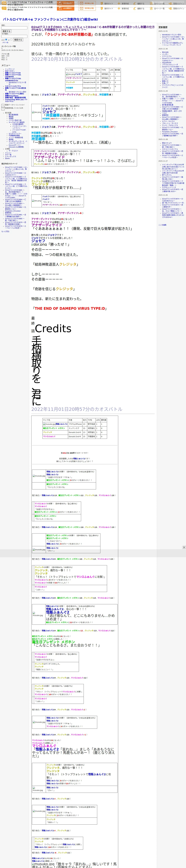Click the large Credits heading text
This screenshot has height=868, width=186.
click(x=53, y=329)
